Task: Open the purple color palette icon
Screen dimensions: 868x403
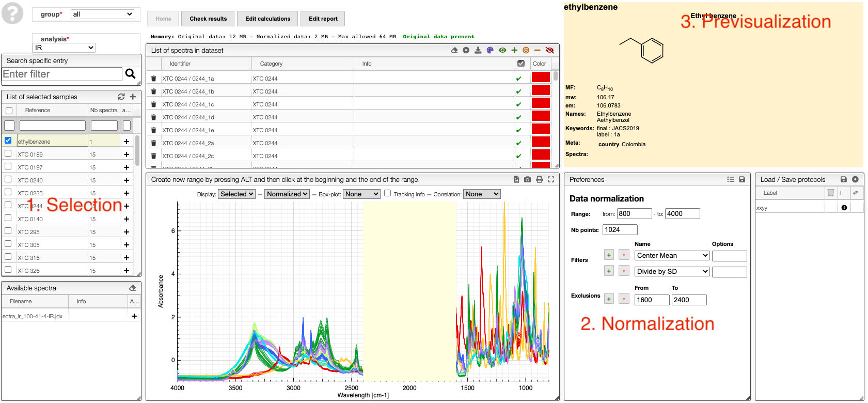Action: coord(490,50)
